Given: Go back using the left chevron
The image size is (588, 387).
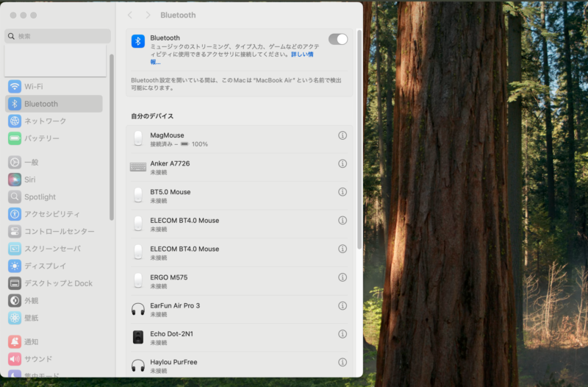Looking at the screenshot, I should pyautogui.click(x=130, y=15).
